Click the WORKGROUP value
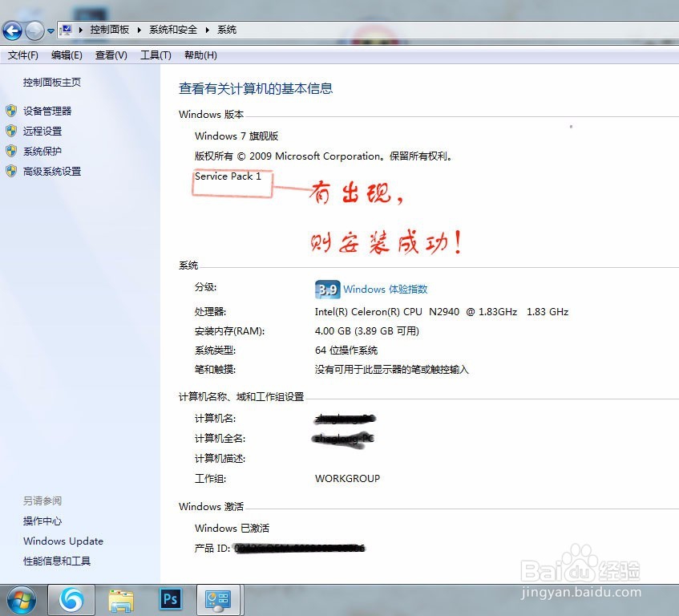This screenshot has height=616, width=679. pyautogui.click(x=347, y=478)
